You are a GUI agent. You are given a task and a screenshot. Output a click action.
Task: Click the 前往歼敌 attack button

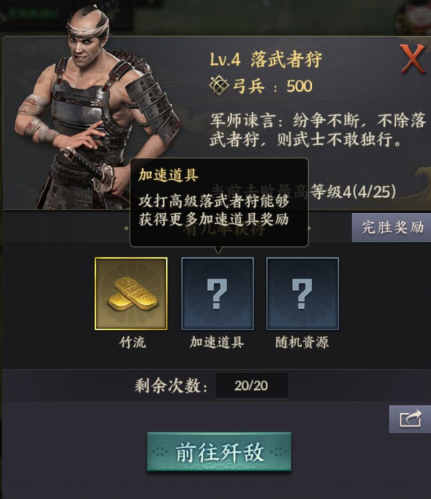219,452
